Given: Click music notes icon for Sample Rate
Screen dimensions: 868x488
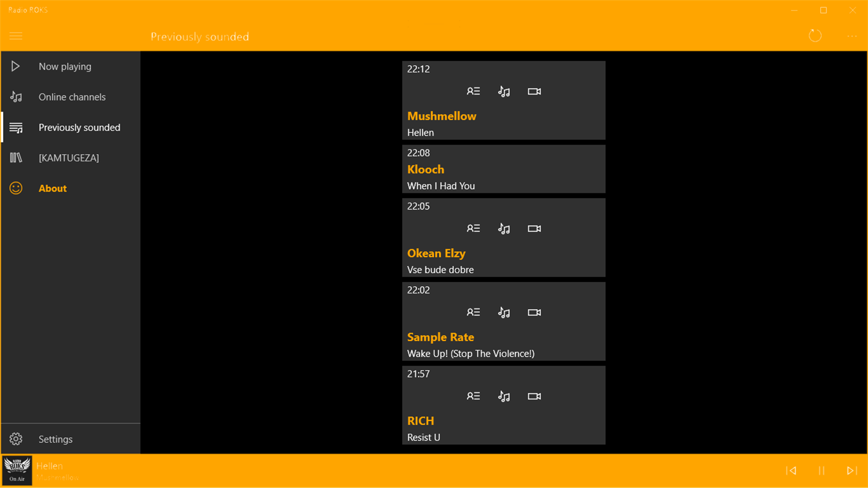Looking at the screenshot, I should (x=504, y=313).
